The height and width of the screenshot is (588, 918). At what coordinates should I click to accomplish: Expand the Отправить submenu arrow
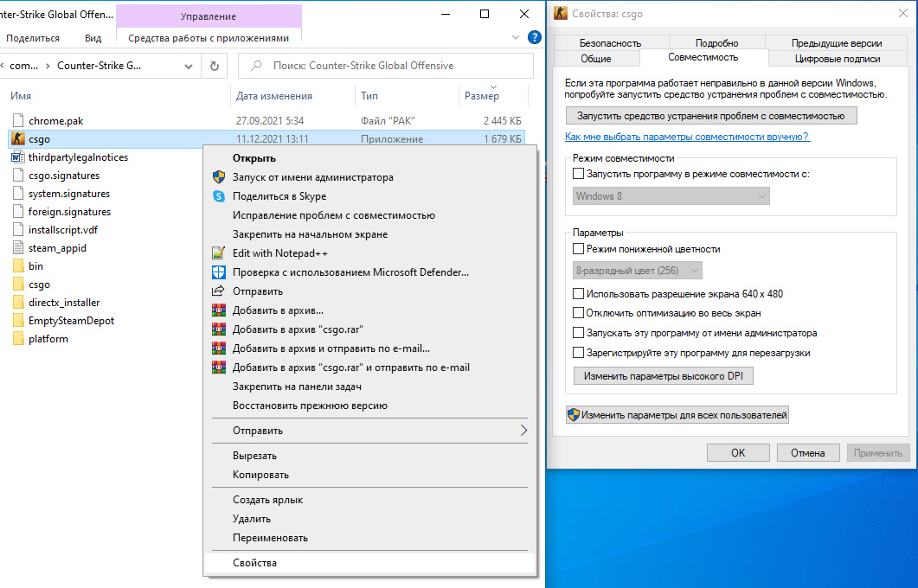(523, 431)
